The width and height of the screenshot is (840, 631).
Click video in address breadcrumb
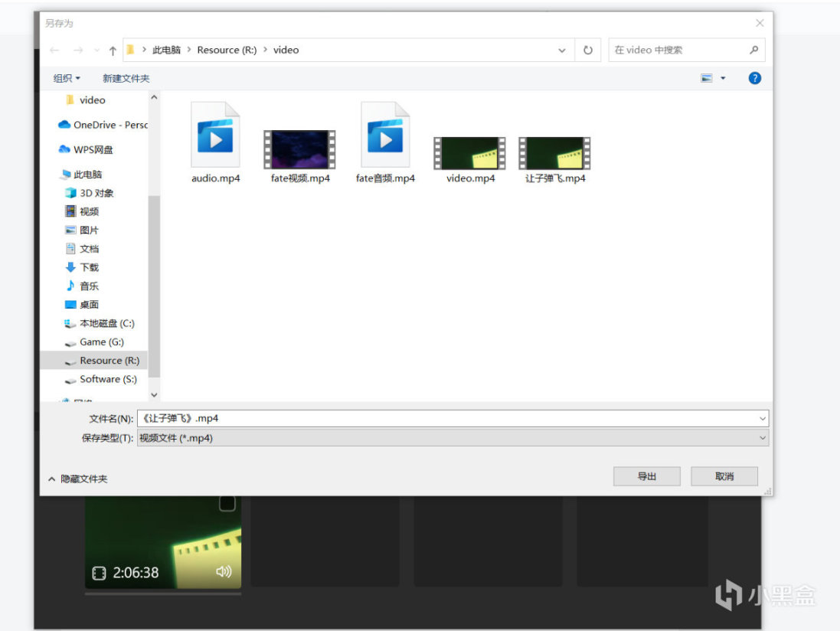(x=286, y=50)
